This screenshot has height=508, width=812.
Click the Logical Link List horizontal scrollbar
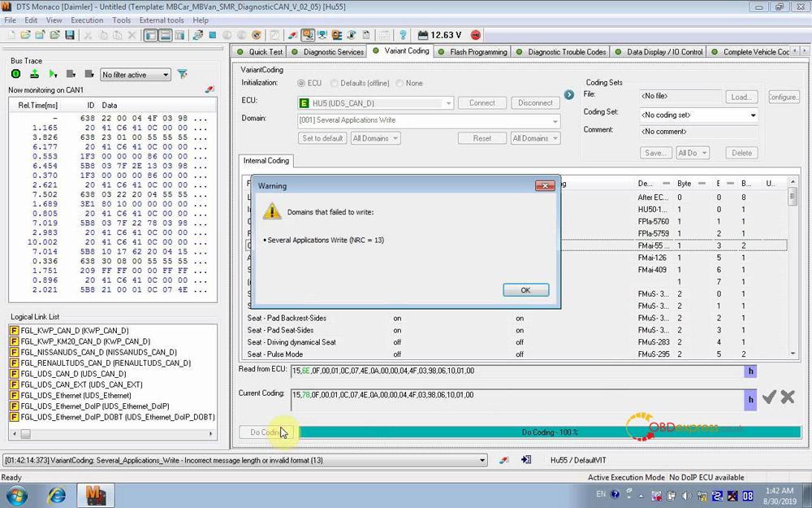(x=113, y=433)
